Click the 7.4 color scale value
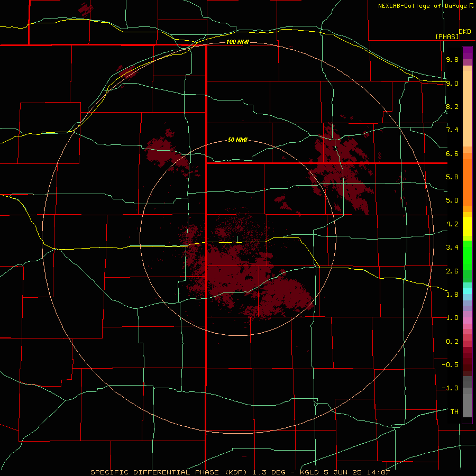Image resolution: width=476 pixels, height=476 pixels. point(452,130)
